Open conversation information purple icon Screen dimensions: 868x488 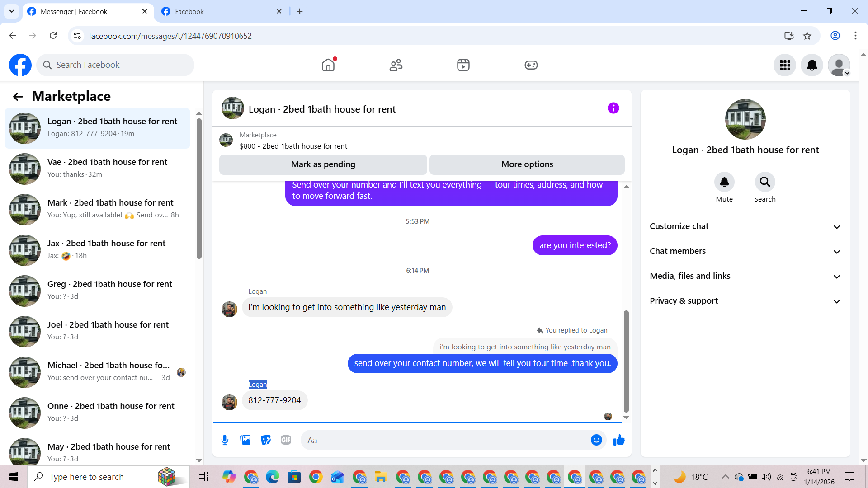(613, 108)
